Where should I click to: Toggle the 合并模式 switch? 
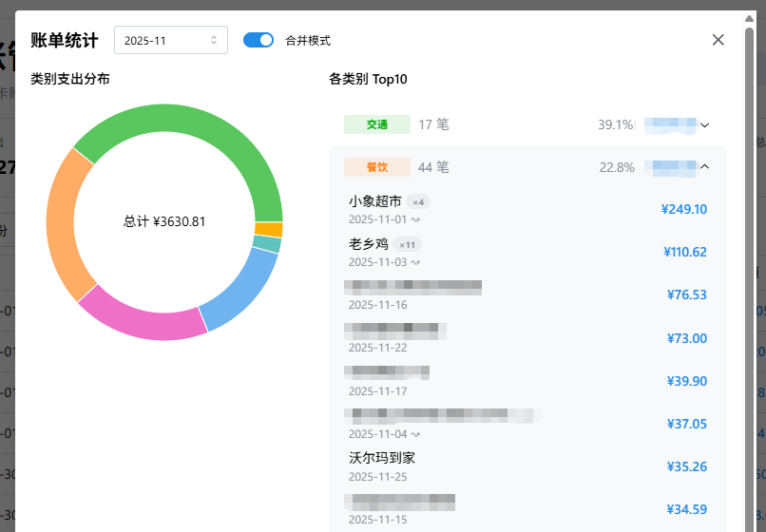point(258,40)
